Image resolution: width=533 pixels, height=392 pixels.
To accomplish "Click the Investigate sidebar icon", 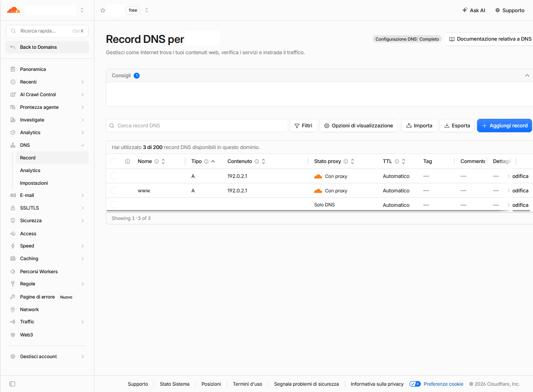I will point(13,120).
